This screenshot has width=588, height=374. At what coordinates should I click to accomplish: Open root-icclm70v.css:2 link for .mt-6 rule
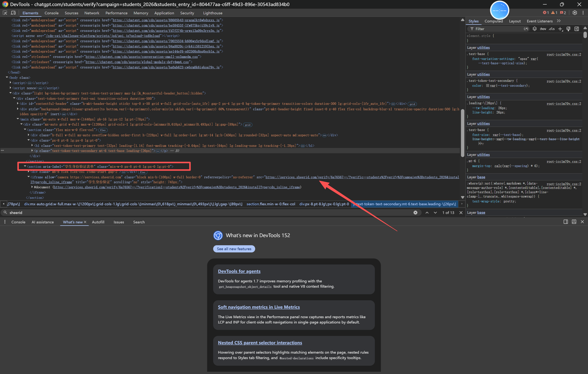click(x=563, y=162)
